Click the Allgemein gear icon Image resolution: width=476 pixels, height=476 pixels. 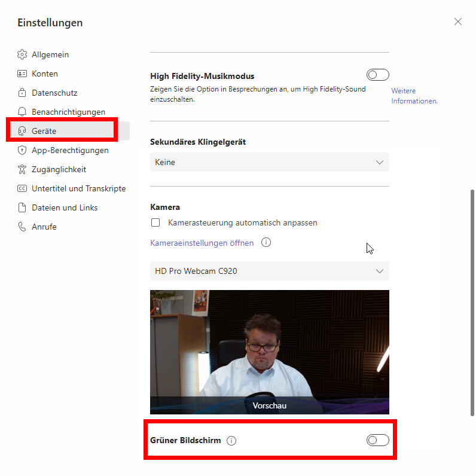coord(22,54)
